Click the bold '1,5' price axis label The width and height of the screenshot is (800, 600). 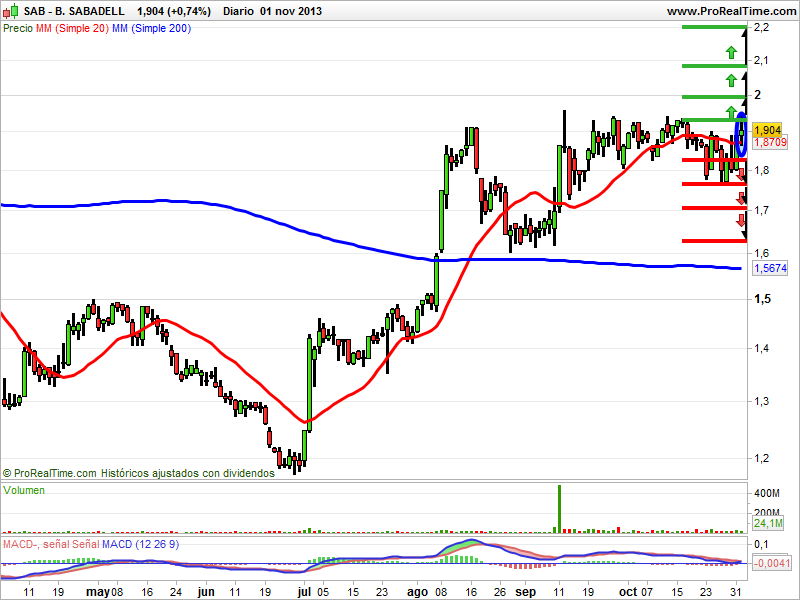coord(762,299)
